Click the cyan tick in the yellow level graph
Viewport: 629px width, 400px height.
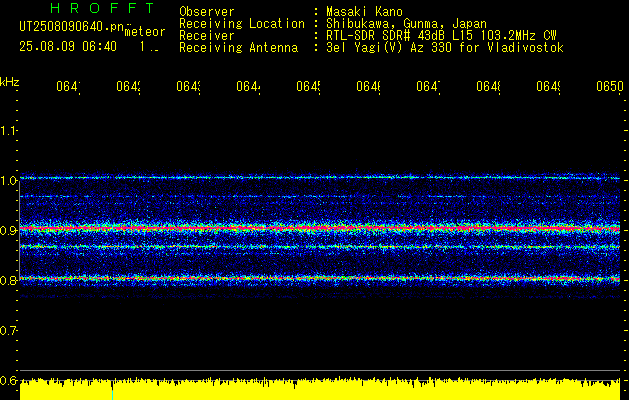112,394
